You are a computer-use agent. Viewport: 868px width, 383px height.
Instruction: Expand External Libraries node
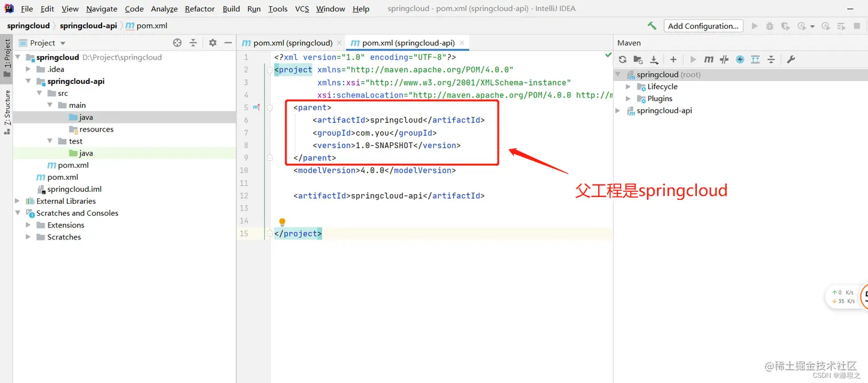point(17,201)
